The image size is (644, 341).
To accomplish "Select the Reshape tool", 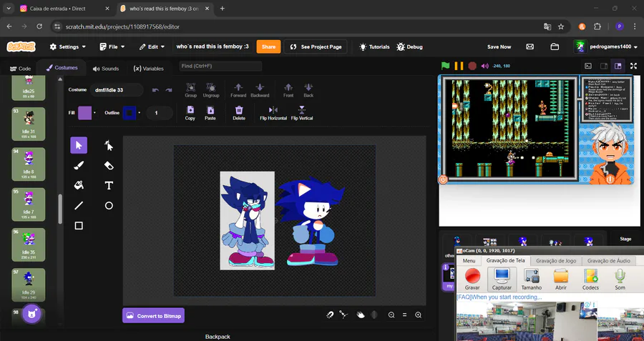I will pos(109,145).
